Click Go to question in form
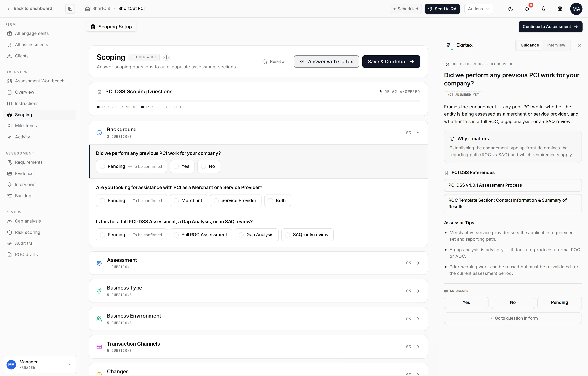 point(513,318)
